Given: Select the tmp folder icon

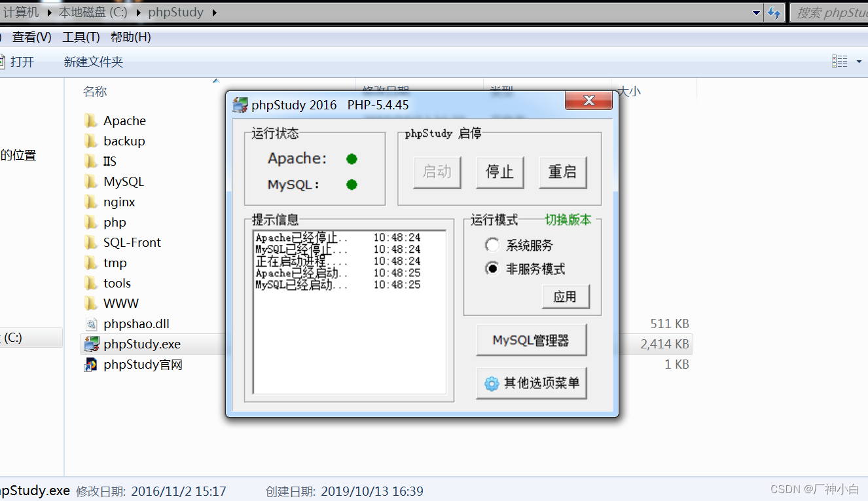Looking at the screenshot, I should (91, 263).
